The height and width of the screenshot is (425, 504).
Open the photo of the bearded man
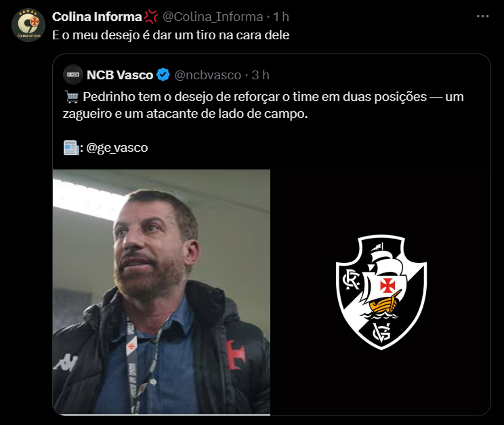click(x=161, y=292)
